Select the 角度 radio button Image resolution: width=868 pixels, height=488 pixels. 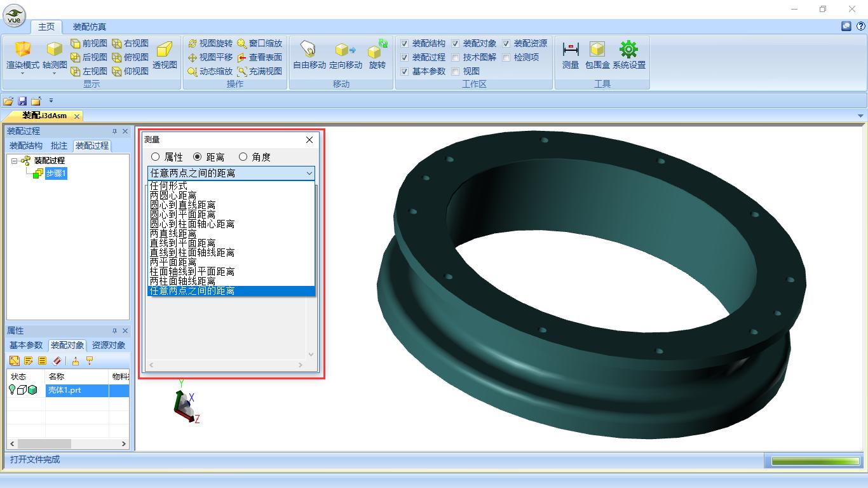coord(243,157)
